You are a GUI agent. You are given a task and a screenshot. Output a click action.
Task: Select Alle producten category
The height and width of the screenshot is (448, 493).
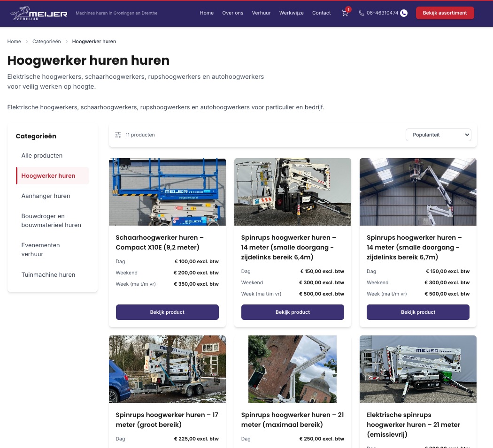tap(53, 156)
